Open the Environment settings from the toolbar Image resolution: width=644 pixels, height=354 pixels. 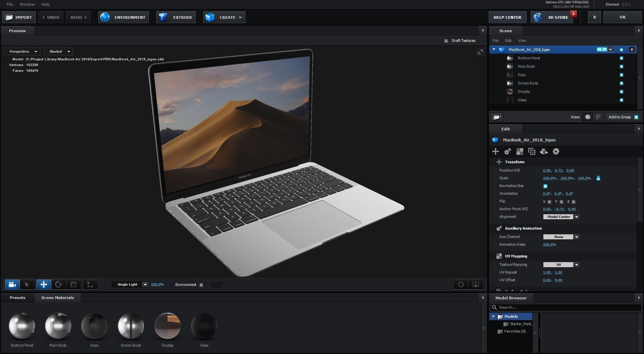(x=123, y=17)
